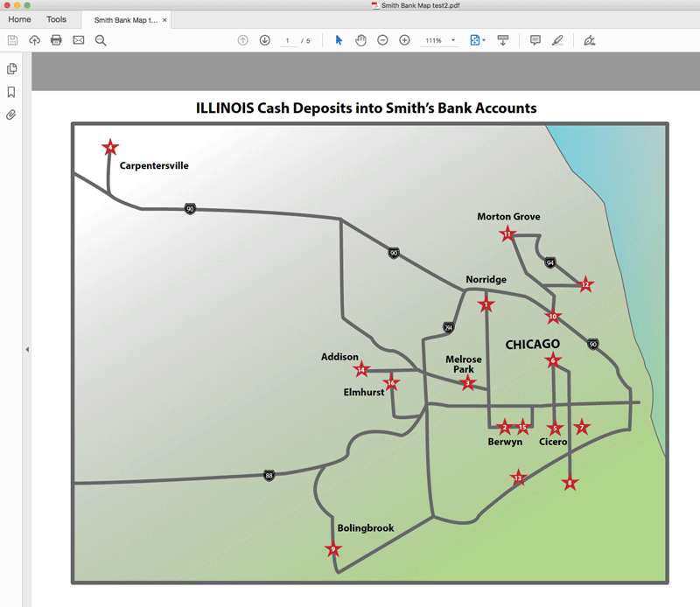The width and height of the screenshot is (700, 607).
Task: Zoom in with the plus button
Action: (x=404, y=40)
